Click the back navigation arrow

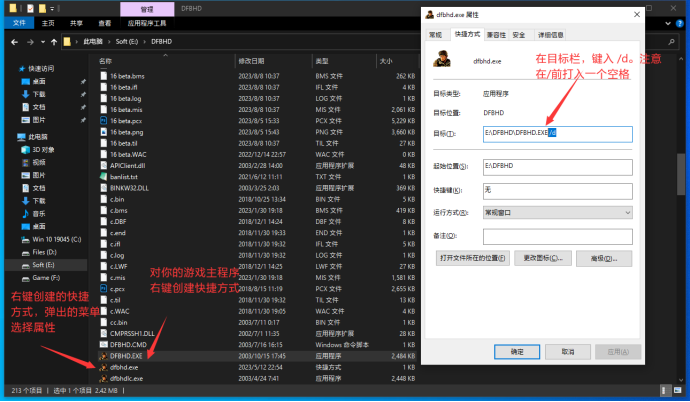coord(12,42)
